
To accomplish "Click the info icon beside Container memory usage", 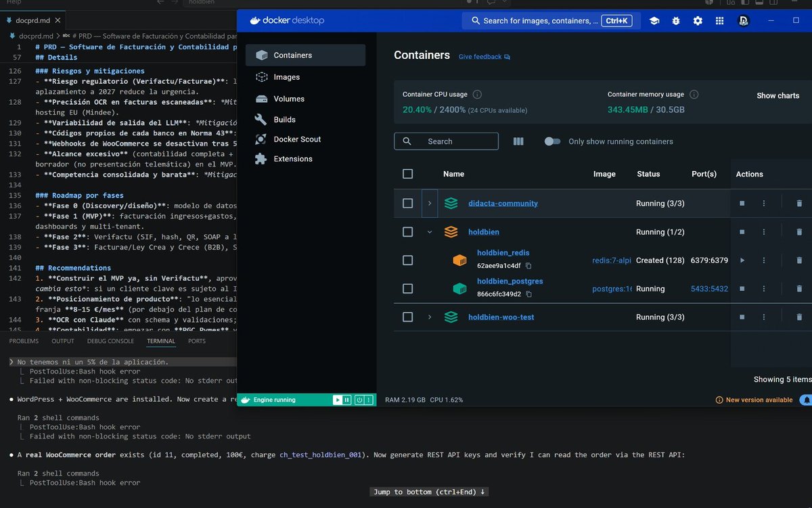I will coord(694,95).
